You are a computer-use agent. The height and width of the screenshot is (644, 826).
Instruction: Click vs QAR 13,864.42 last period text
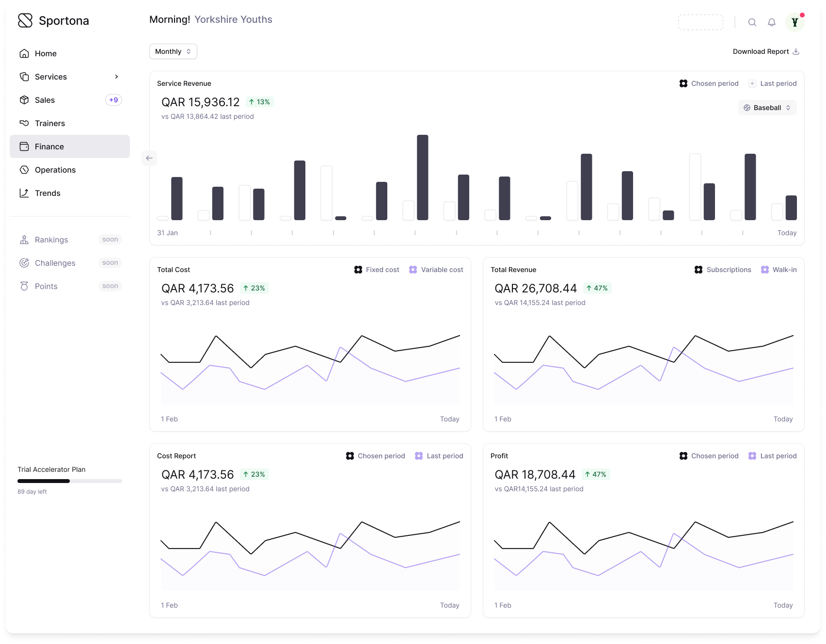tap(207, 116)
